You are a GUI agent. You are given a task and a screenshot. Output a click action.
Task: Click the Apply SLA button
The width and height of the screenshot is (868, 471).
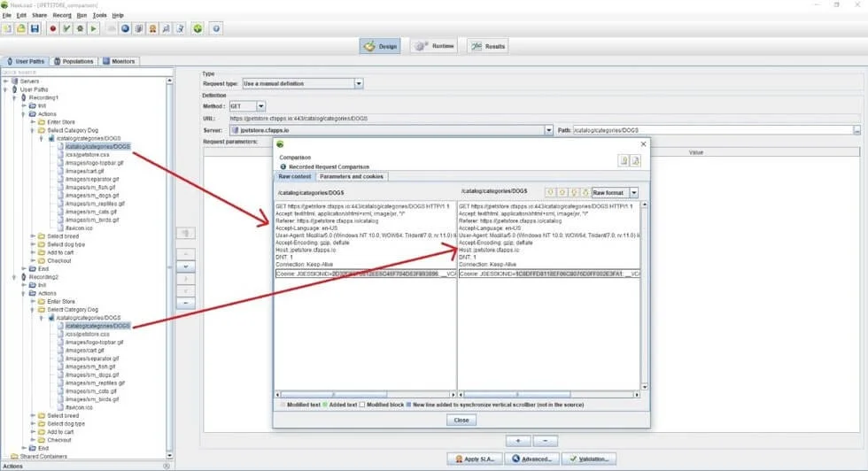click(476, 459)
